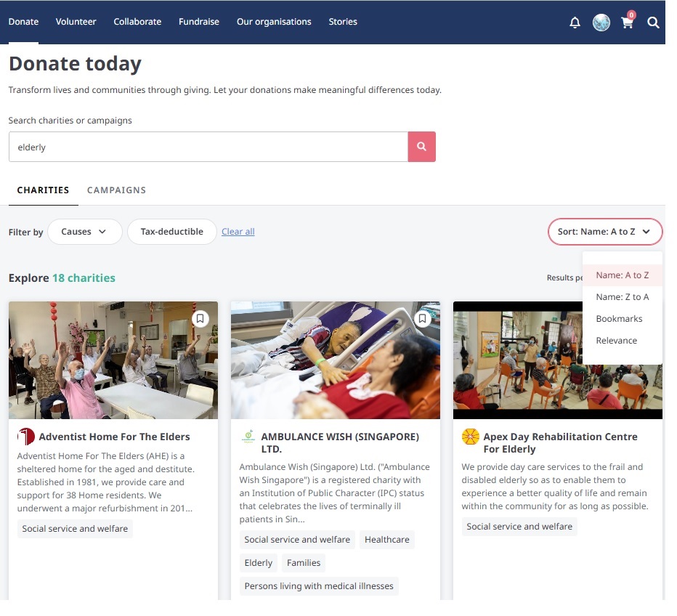Select Name: Z to A sort option

tap(623, 297)
